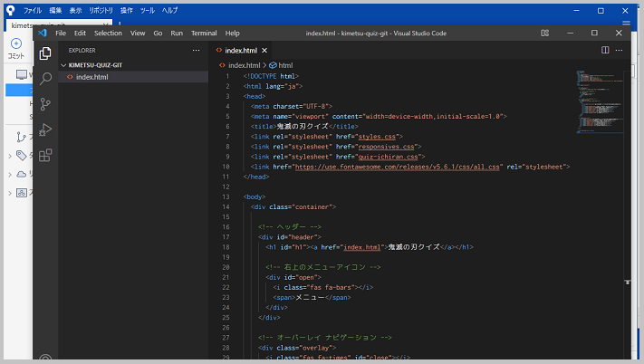Follow the styles.css link
Image resolution: width=644 pixels, height=364 pixels.
[377, 137]
